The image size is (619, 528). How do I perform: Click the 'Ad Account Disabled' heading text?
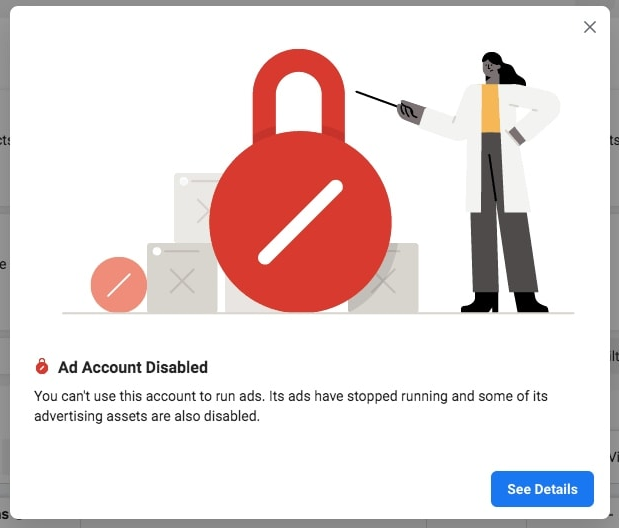tap(133, 367)
